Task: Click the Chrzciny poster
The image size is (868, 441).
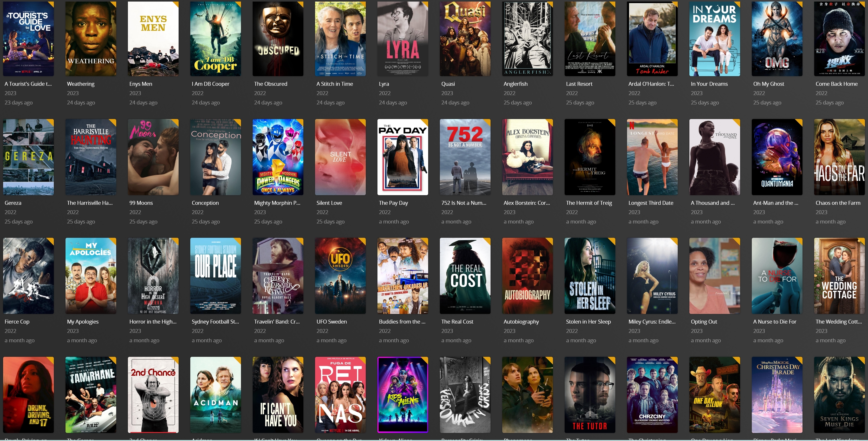Action: tap(652, 395)
